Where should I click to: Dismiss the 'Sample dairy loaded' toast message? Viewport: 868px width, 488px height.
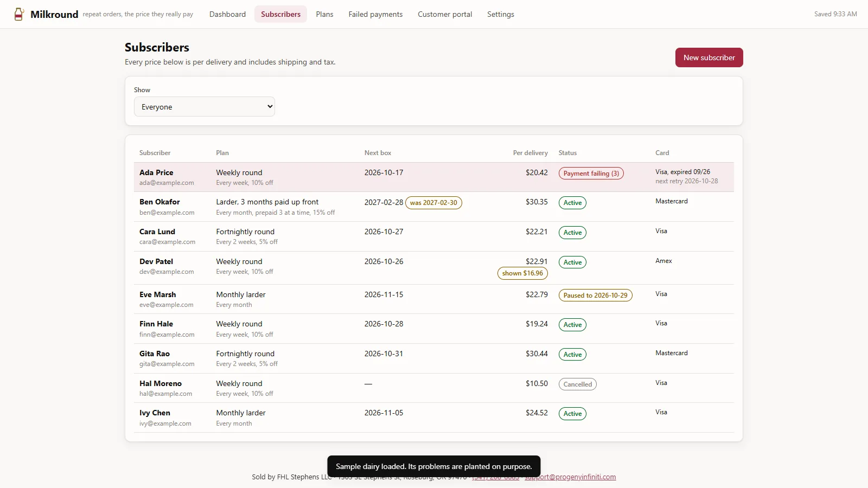[434, 466]
